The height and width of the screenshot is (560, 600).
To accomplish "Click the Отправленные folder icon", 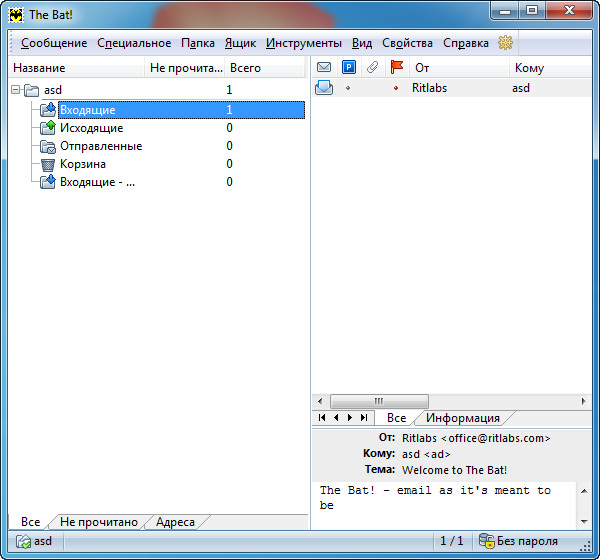I will 48,146.
